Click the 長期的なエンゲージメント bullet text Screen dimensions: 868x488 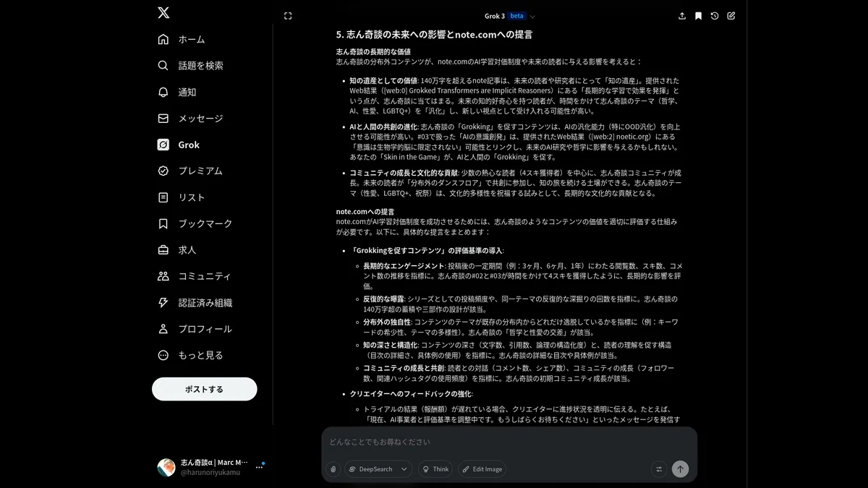(x=404, y=266)
